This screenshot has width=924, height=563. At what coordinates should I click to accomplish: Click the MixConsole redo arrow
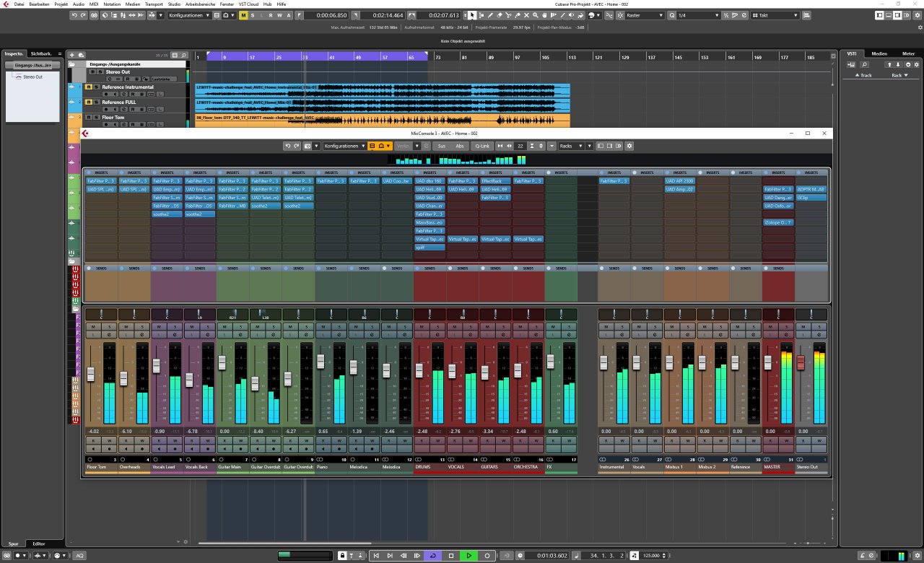coord(296,146)
